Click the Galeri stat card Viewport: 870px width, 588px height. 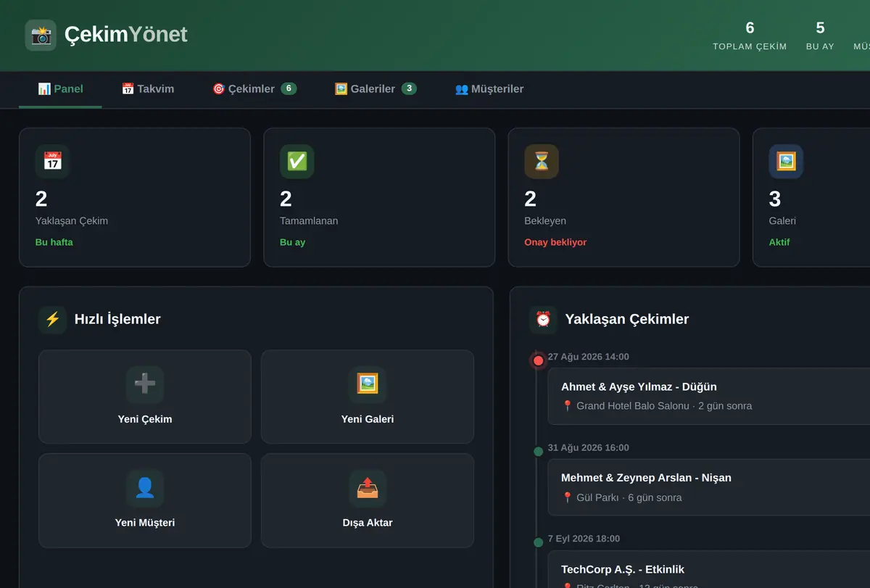click(811, 197)
